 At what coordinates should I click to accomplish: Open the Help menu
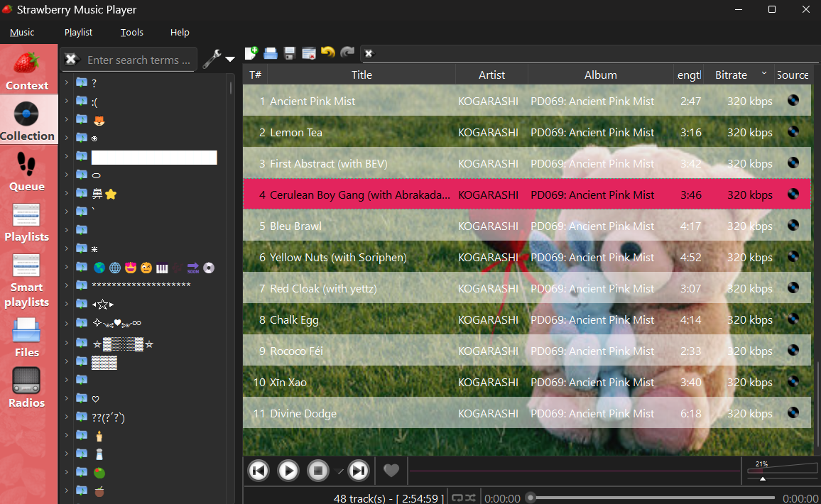180,33
